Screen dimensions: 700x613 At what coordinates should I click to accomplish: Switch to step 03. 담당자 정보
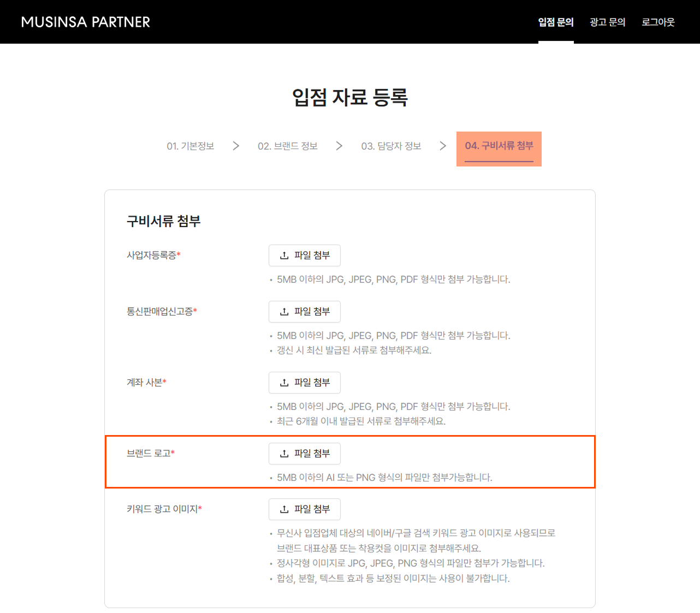tap(391, 146)
